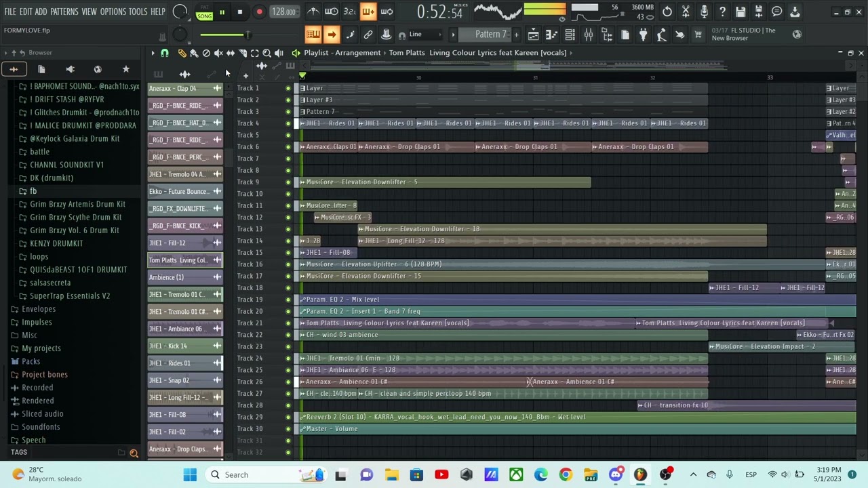
Task: Click the Param. EQ 2 - Mix level clip
Action: click(x=578, y=300)
